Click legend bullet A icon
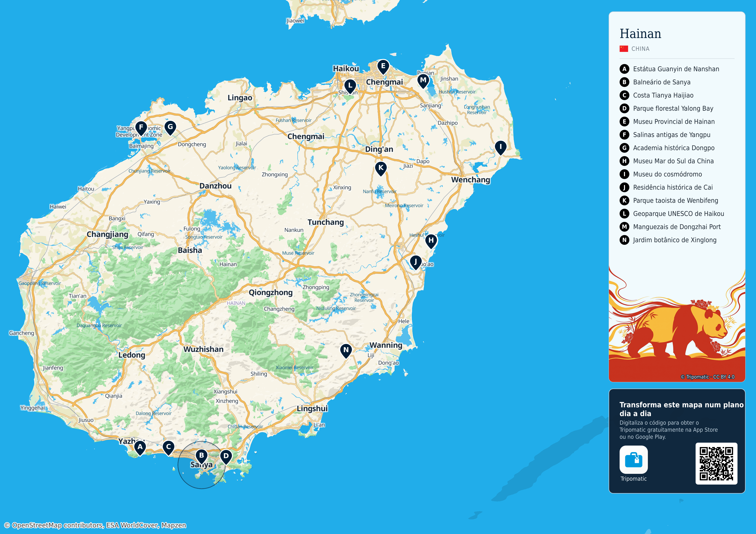Screen dimensions: 756x534 (x=624, y=69)
